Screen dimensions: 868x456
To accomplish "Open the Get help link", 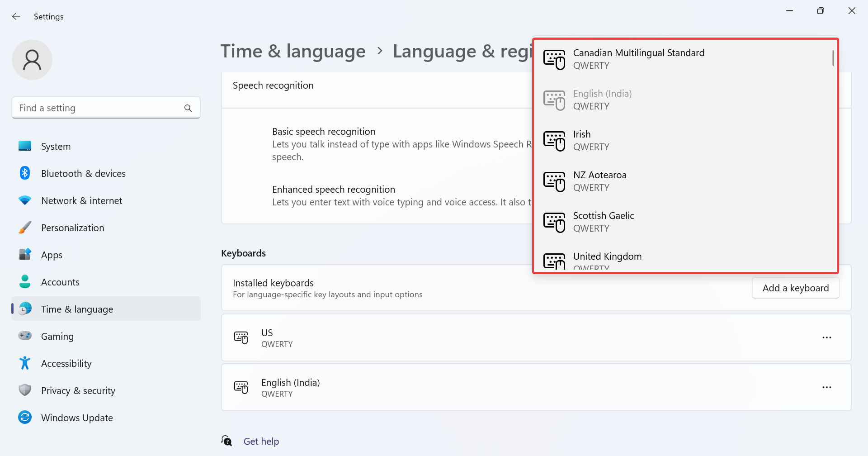I will 261,441.
